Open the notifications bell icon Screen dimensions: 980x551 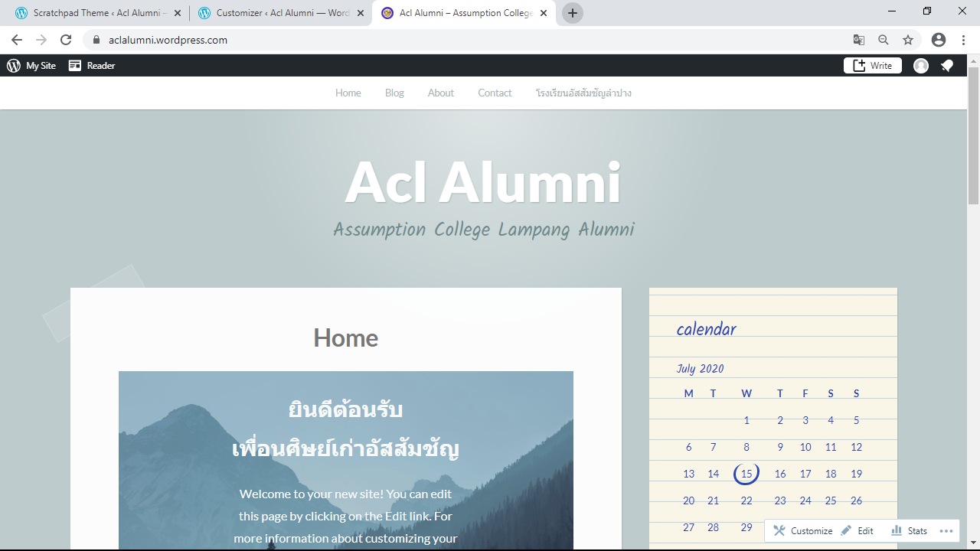[x=947, y=66]
